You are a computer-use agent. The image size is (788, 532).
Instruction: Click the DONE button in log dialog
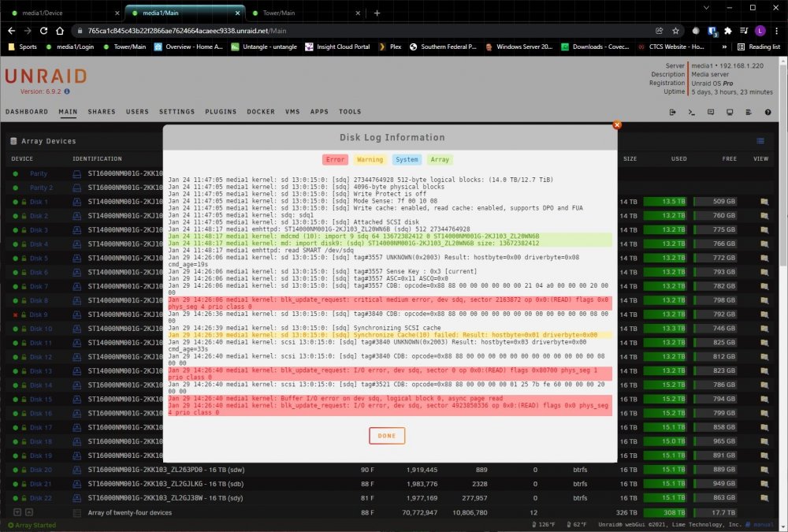(x=386, y=436)
